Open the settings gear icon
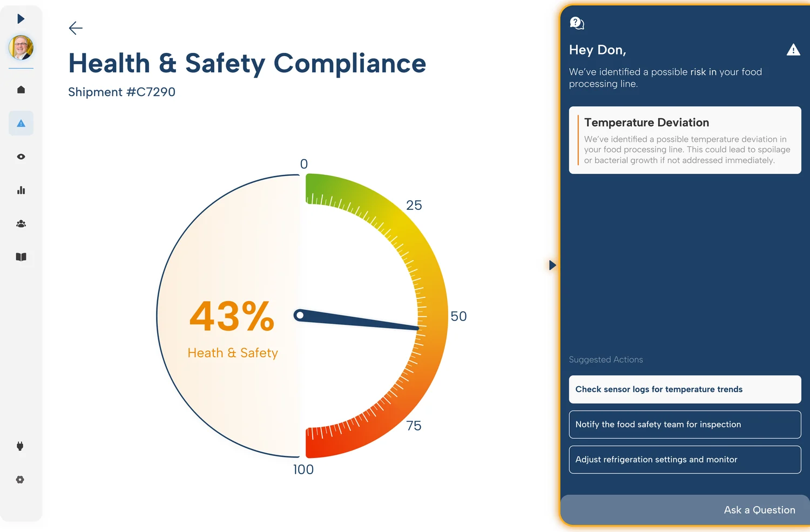The height and width of the screenshot is (532, 810). pyautogui.click(x=20, y=480)
